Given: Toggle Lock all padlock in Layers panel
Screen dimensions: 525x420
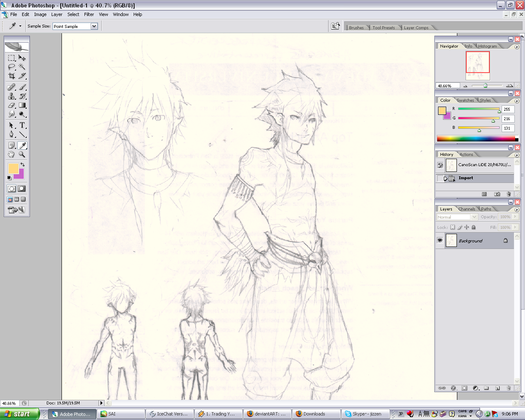Looking at the screenshot, I should 474,227.
